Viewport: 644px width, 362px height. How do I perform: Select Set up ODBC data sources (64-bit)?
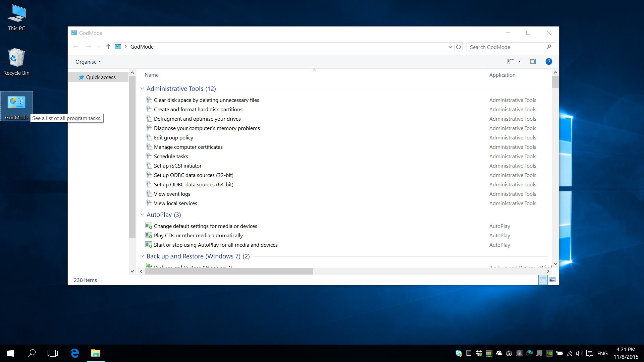click(x=194, y=184)
